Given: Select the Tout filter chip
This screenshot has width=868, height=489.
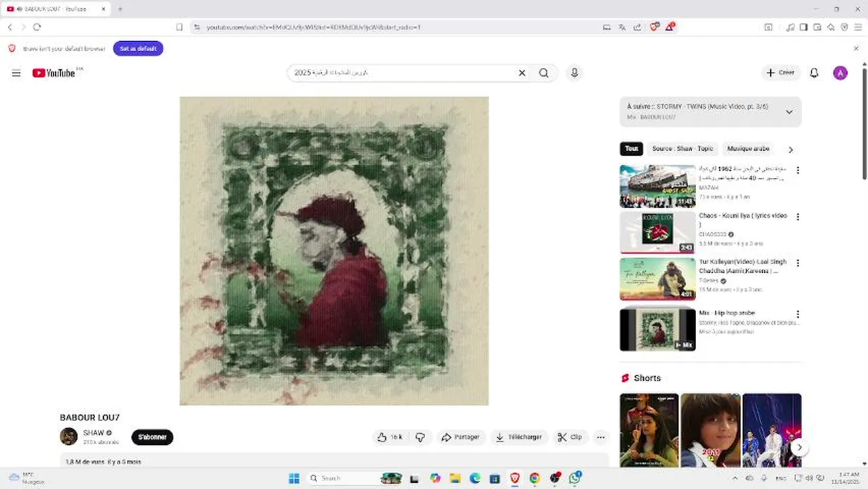Looking at the screenshot, I should click(x=632, y=149).
